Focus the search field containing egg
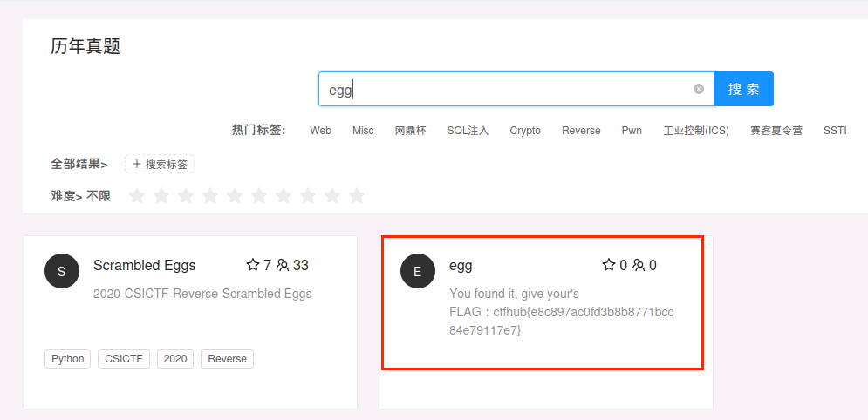The image size is (868, 420). 516,89
